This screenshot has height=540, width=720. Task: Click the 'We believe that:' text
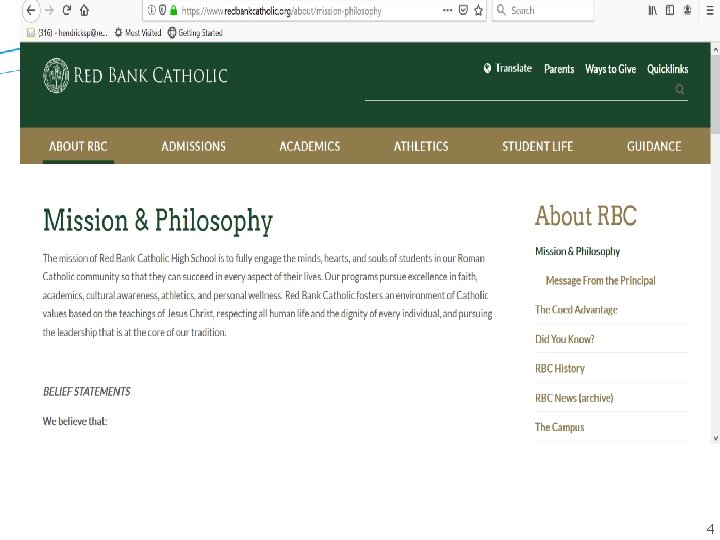75,421
